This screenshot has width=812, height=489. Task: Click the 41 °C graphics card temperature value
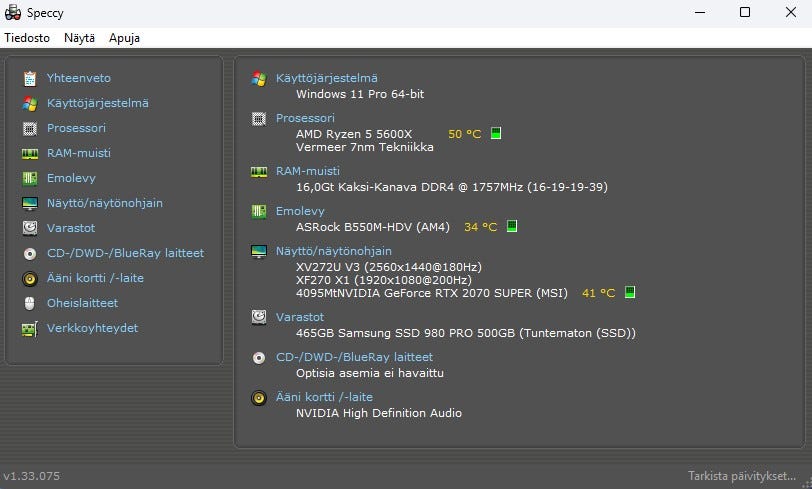[599, 293]
